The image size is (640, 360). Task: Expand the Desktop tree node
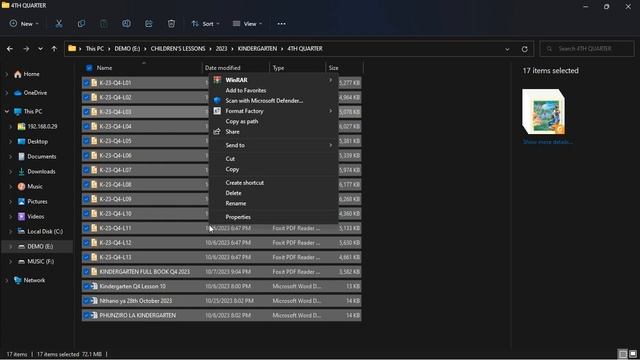[10, 142]
